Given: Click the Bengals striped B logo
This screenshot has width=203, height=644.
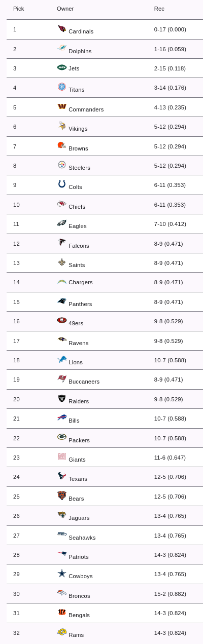Looking at the screenshot, I should click(62, 612).
